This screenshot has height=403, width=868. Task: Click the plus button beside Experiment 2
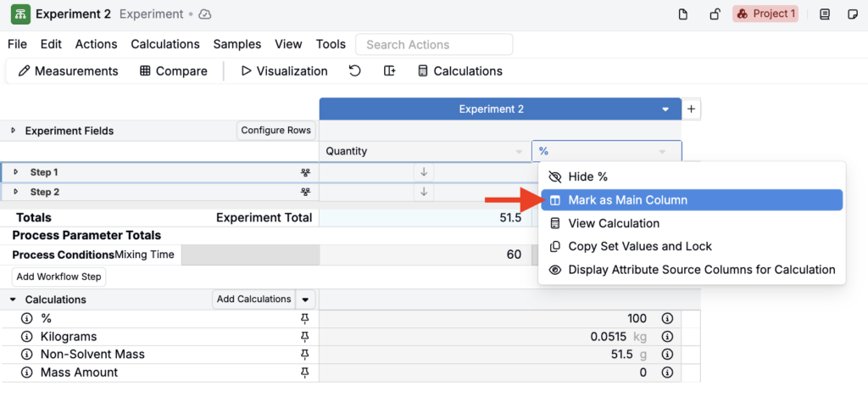point(691,109)
